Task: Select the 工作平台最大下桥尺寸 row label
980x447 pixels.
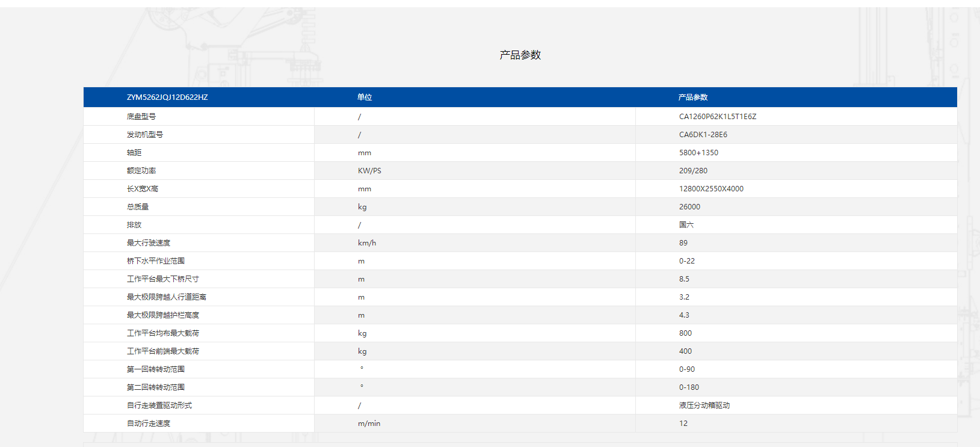Action: pos(163,279)
